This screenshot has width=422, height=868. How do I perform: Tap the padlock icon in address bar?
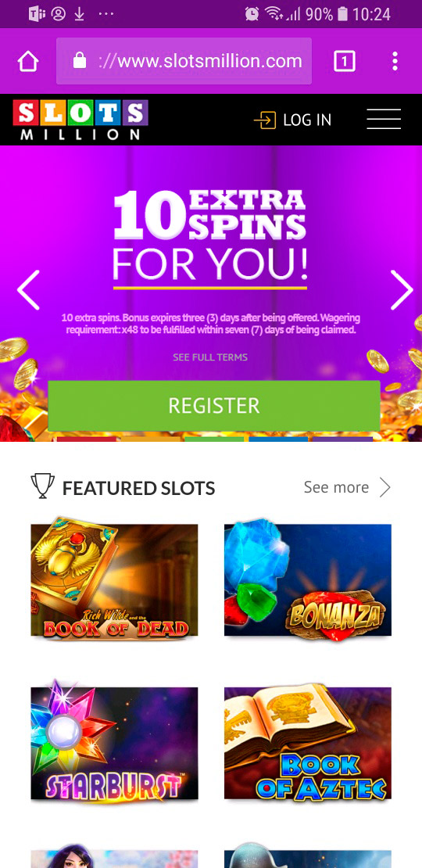(80, 61)
